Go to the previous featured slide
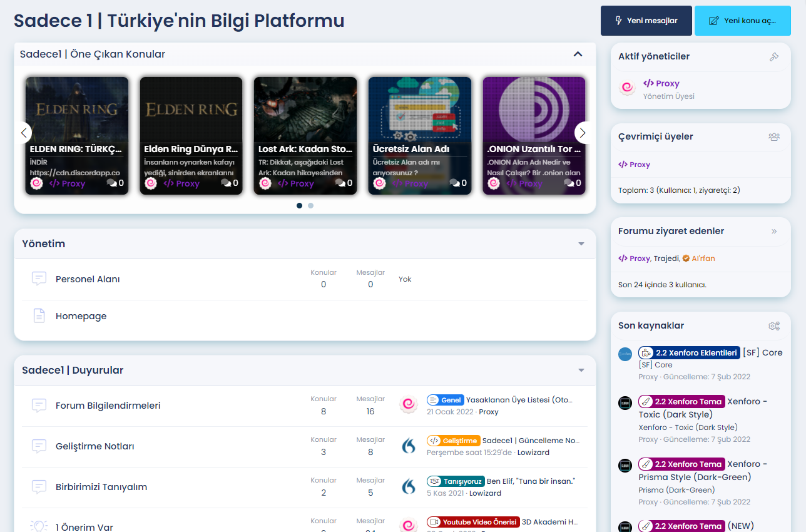This screenshot has width=806, height=532. tap(24, 133)
